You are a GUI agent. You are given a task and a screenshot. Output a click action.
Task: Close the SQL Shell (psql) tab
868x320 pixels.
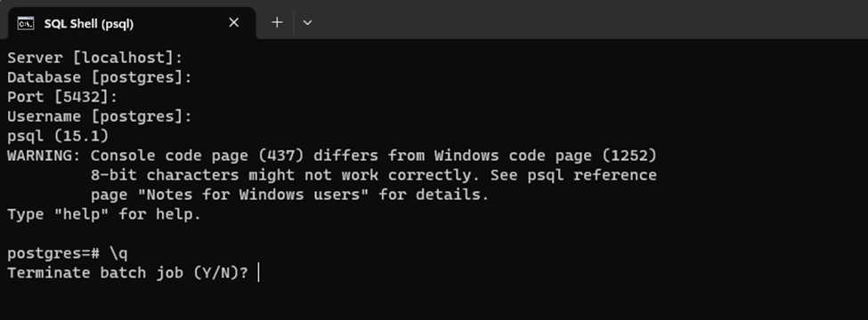(x=233, y=22)
